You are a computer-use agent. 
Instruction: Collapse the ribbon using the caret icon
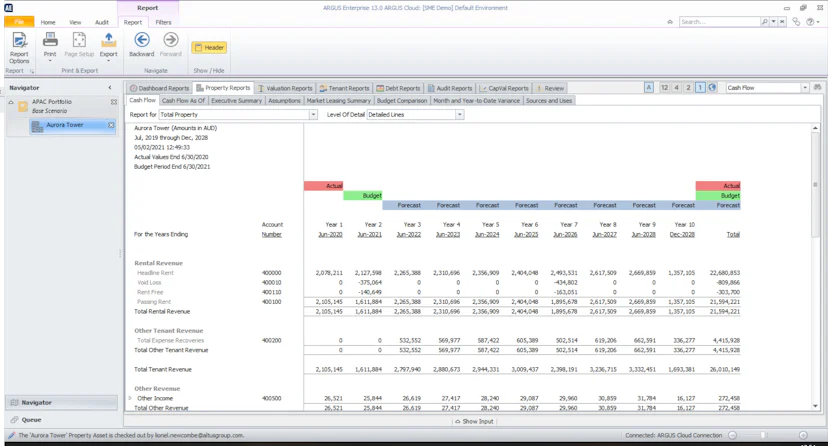(670, 22)
